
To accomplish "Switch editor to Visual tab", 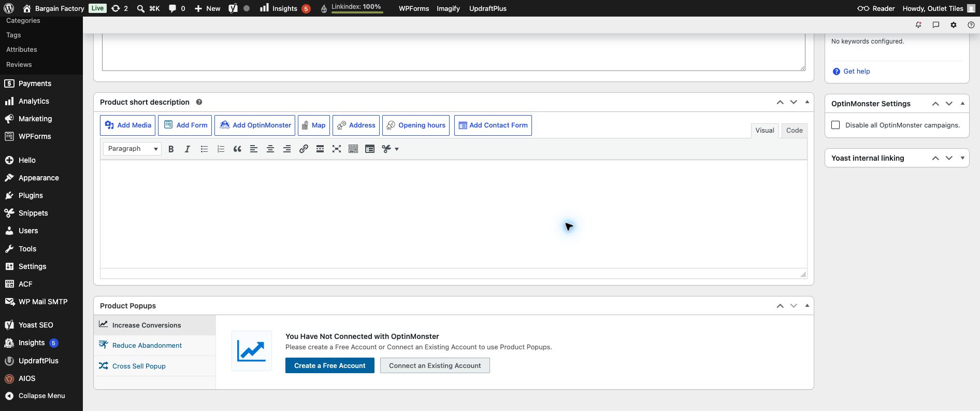I will click(x=765, y=131).
